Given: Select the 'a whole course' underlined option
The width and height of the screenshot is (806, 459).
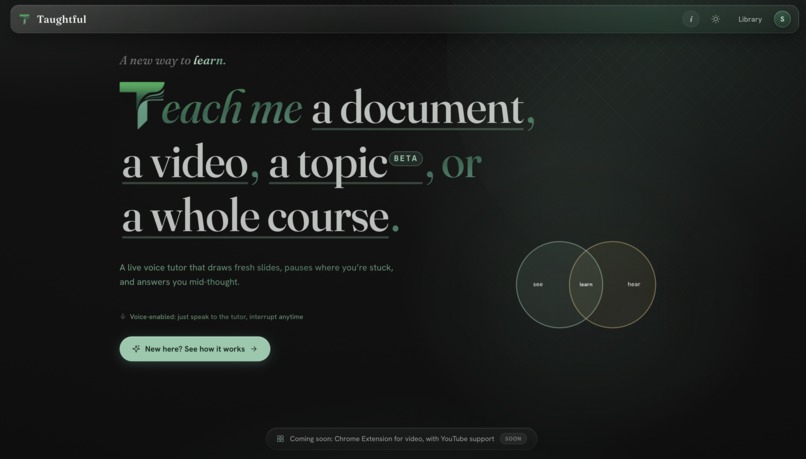Looking at the screenshot, I should click(x=255, y=217).
